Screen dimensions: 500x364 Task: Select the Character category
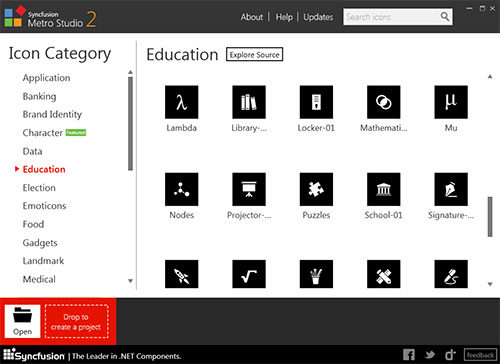(x=42, y=133)
